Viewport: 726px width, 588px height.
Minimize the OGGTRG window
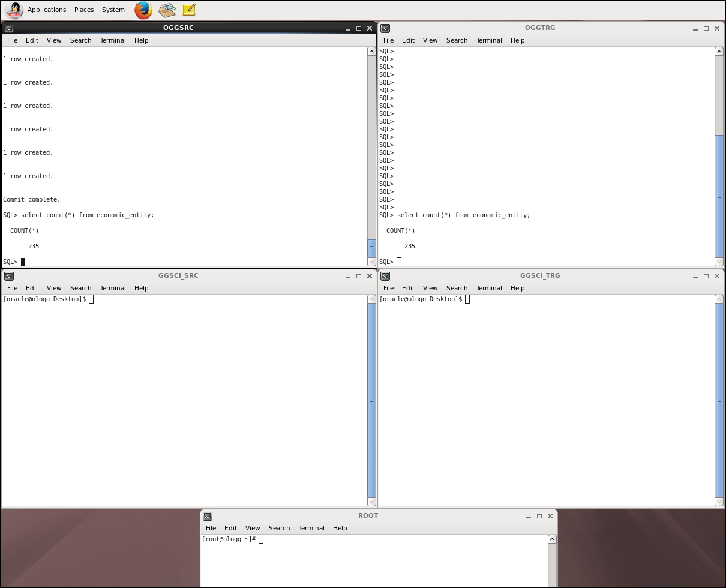[x=695, y=28]
